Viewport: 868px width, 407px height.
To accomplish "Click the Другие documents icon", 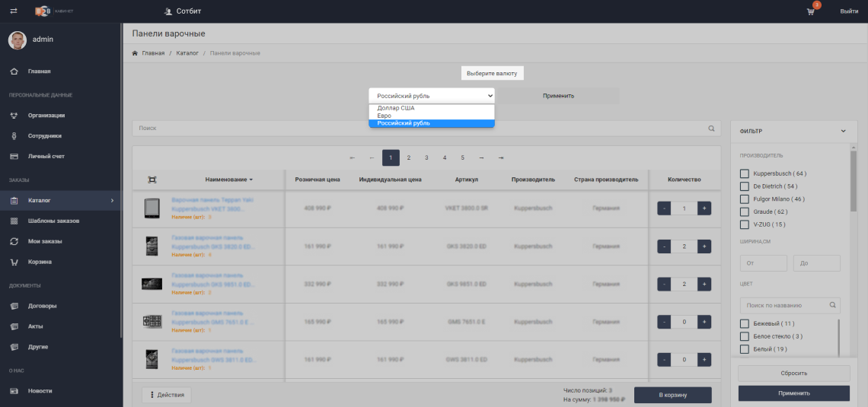I will click(15, 347).
